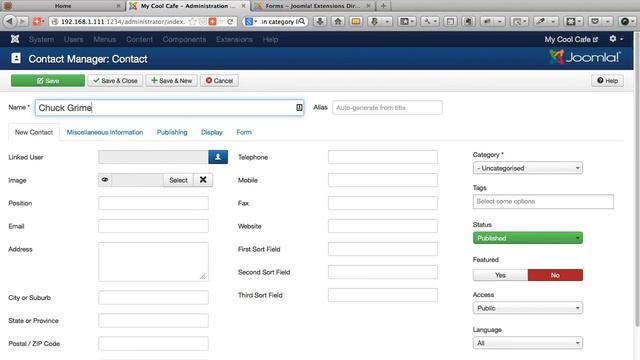Switch to the Publishing tab

point(172,132)
